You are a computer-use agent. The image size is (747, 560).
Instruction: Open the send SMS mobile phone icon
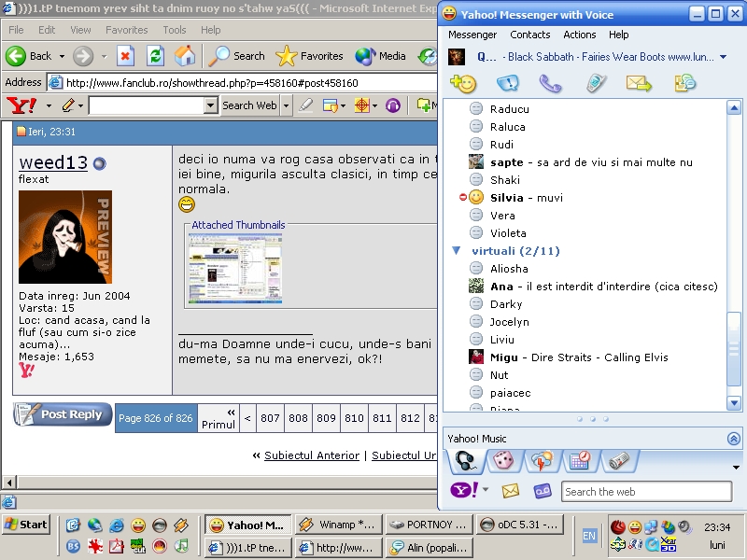596,83
